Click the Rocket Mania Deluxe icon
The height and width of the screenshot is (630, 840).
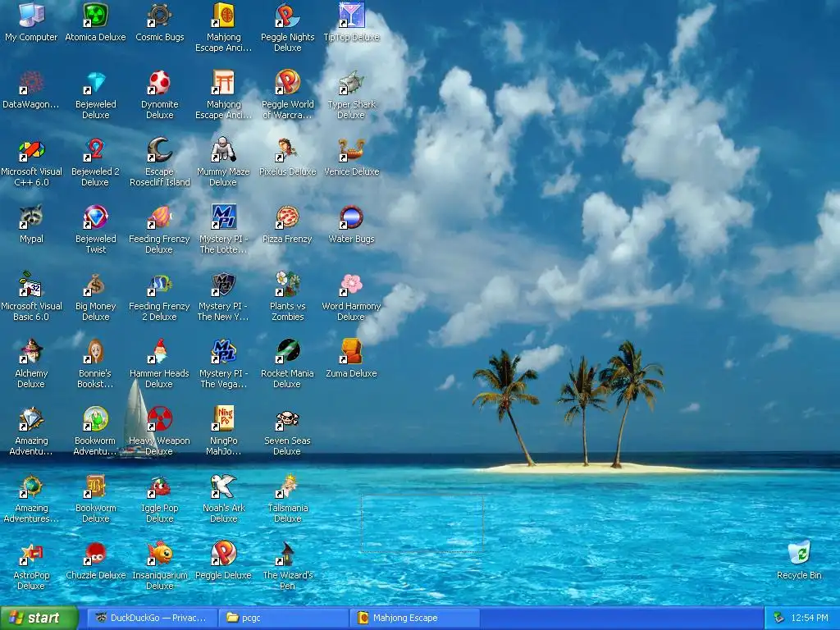coord(288,352)
